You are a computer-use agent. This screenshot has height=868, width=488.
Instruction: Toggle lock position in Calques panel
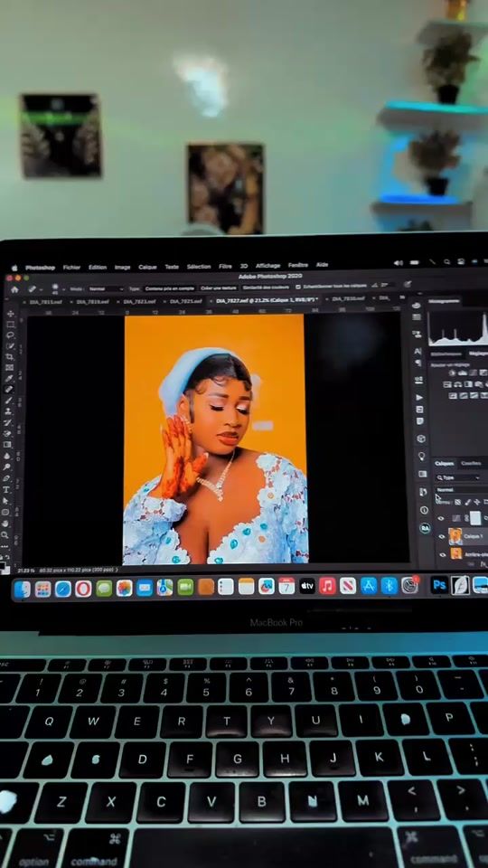[x=477, y=502]
